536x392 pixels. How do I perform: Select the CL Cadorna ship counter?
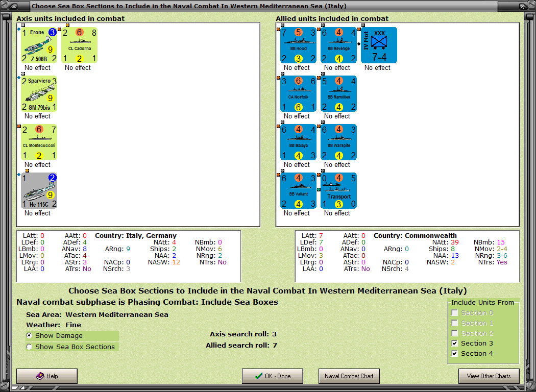pyautogui.click(x=79, y=45)
